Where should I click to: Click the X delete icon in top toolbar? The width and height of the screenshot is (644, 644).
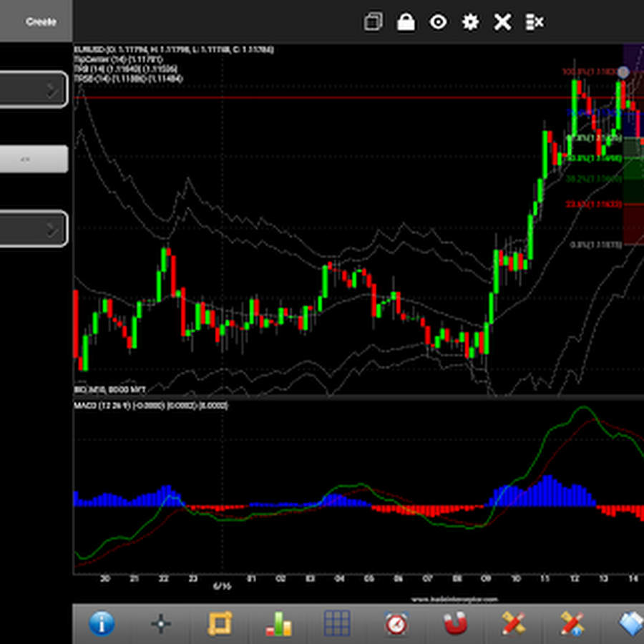502,21
